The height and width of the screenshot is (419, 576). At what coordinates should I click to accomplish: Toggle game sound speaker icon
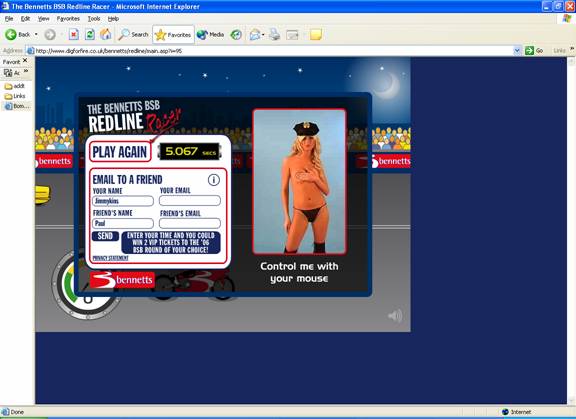tap(395, 316)
